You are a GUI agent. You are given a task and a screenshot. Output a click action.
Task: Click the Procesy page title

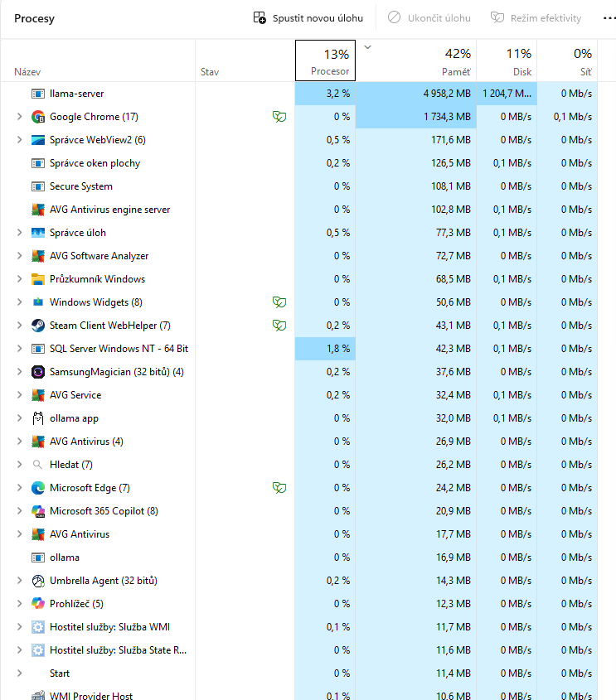coord(34,18)
